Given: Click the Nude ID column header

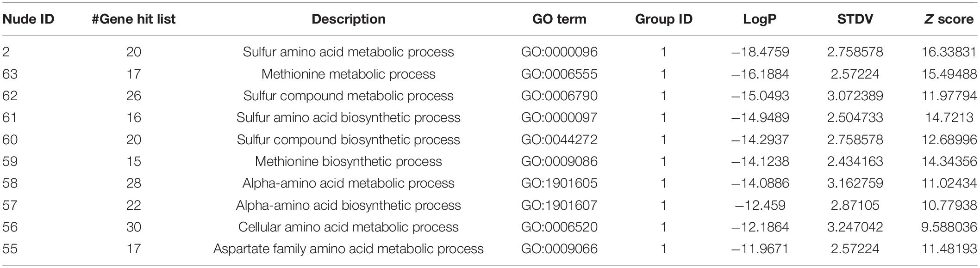Looking at the screenshot, I should tap(28, 19).
